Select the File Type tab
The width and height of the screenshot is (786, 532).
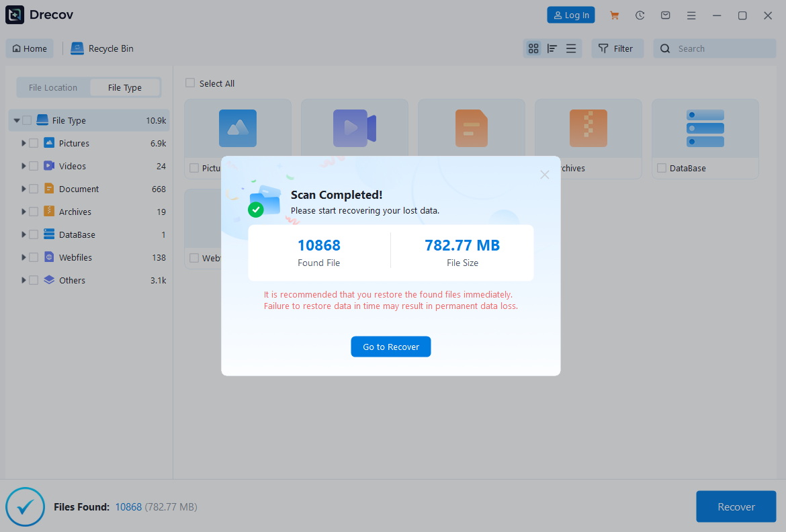[125, 87]
